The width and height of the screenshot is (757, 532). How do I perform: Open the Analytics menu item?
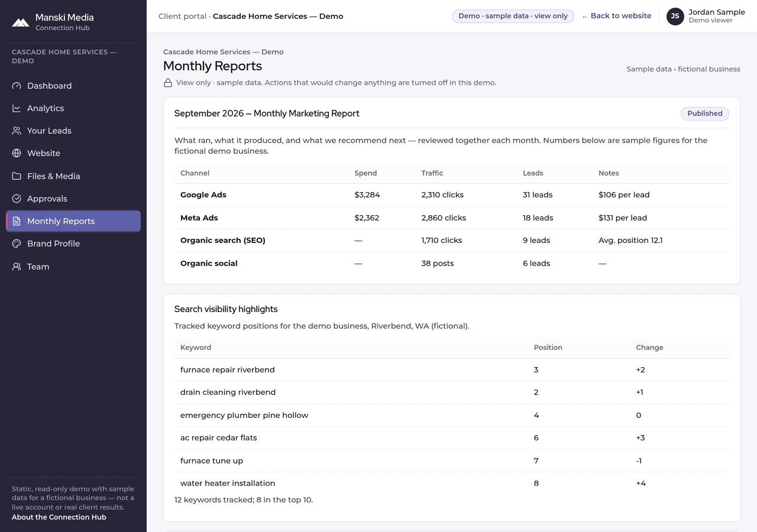73,108
